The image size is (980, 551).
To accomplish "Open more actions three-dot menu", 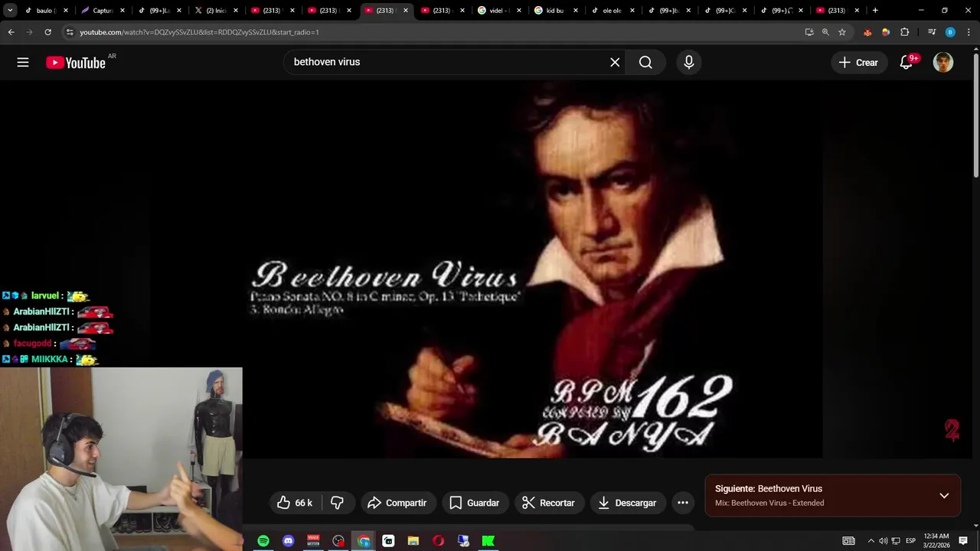I will click(683, 503).
